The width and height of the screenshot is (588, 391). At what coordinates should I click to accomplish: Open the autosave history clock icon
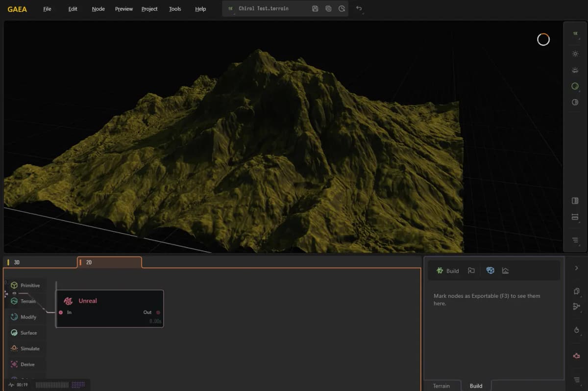[342, 9]
